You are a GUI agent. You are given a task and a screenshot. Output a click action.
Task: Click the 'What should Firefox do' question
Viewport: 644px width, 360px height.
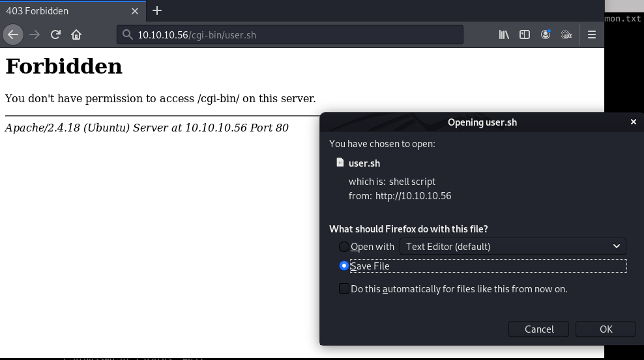coord(409,228)
